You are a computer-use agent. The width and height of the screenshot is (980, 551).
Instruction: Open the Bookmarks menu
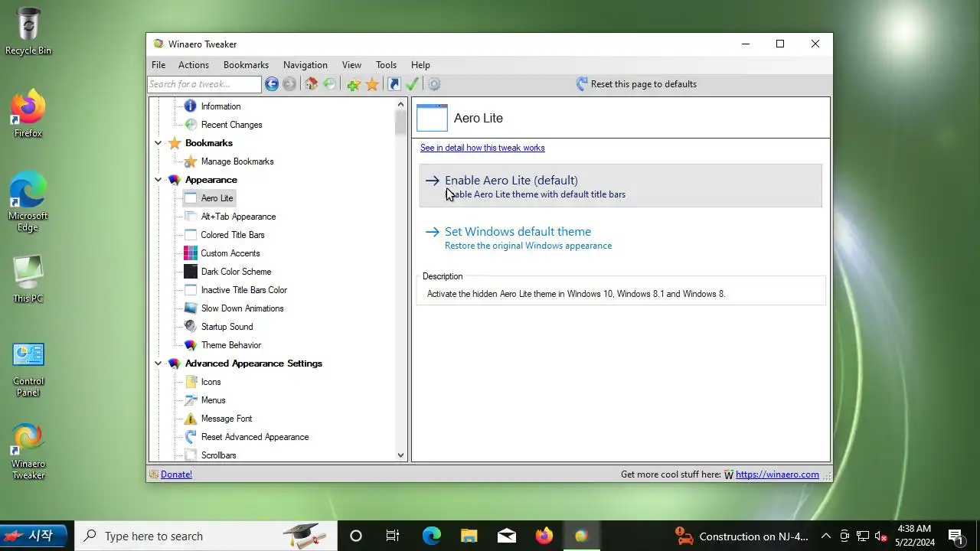point(246,65)
